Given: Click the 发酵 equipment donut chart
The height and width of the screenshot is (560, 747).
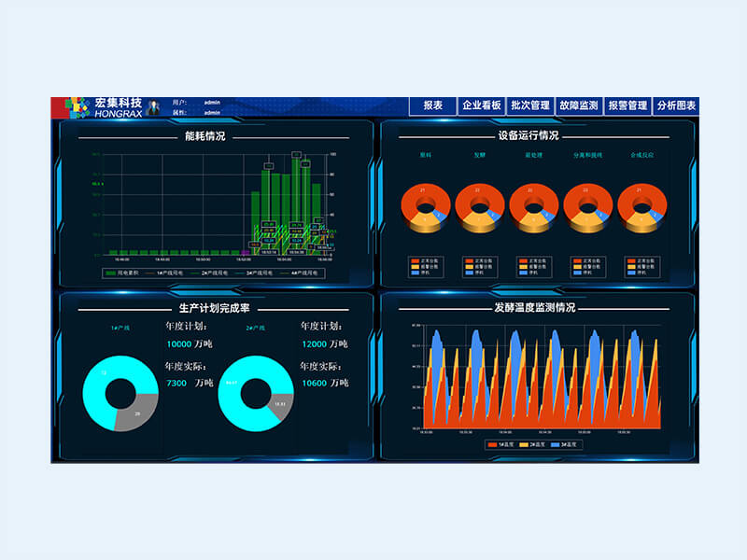Looking at the screenshot, I should tap(479, 207).
